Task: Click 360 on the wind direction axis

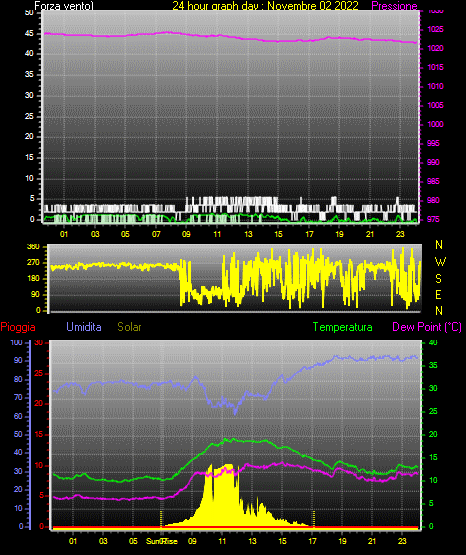Action: (x=33, y=247)
